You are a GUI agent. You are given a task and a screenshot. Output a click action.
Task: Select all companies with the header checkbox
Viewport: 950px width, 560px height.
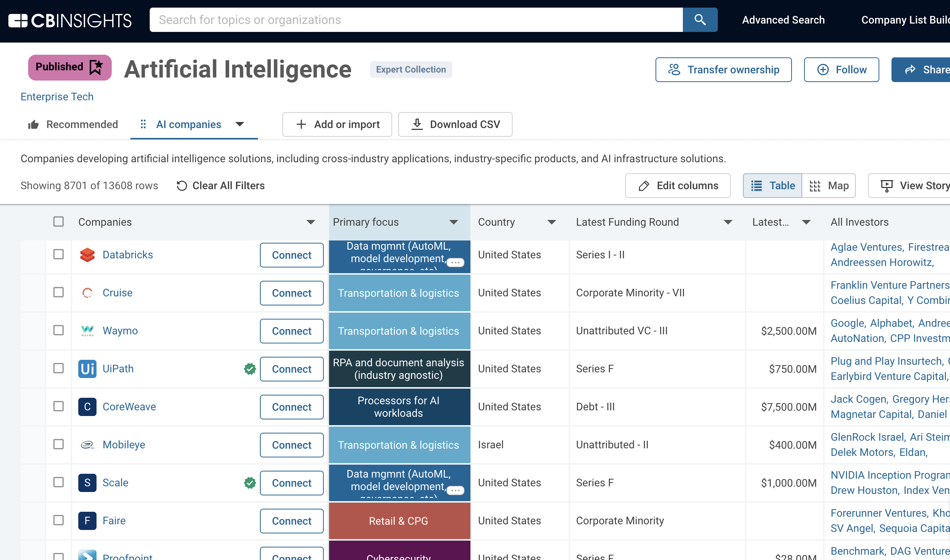(58, 221)
